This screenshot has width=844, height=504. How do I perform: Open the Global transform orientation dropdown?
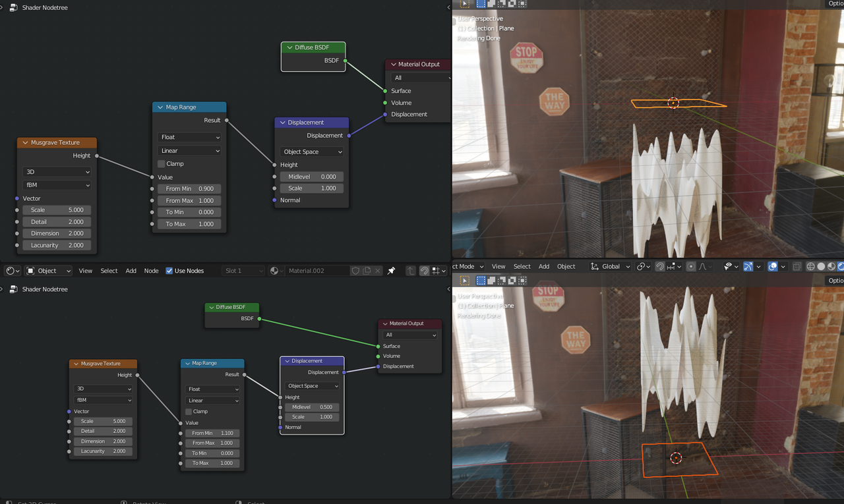[609, 266]
